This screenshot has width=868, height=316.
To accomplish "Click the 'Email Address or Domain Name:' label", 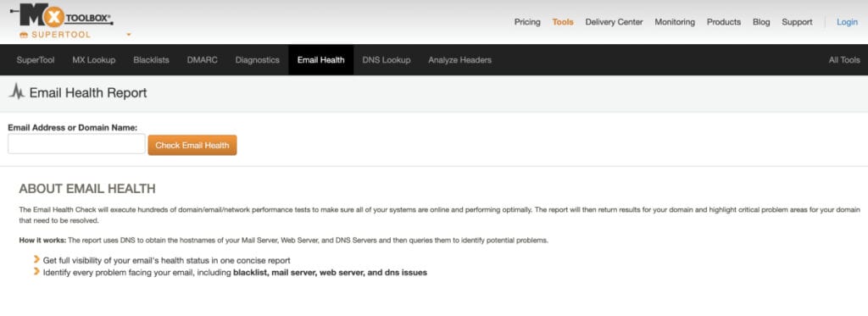I will [73, 127].
